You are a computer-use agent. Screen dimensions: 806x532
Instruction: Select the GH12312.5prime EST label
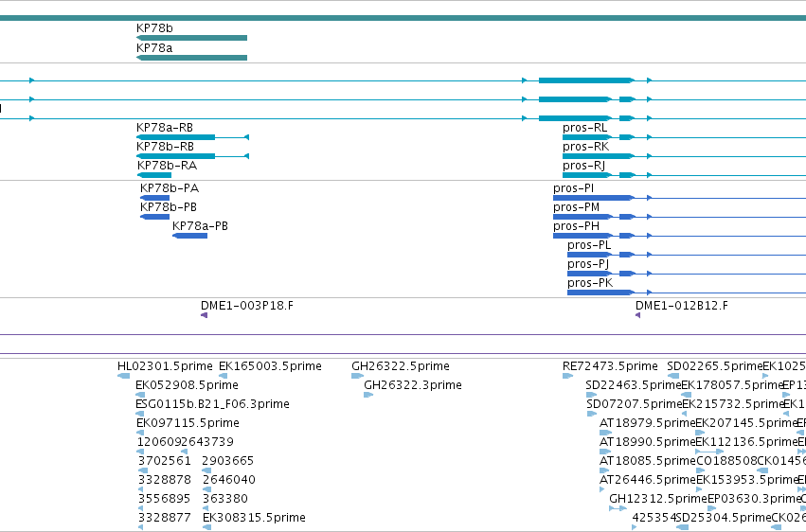click(x=658, y=499)
